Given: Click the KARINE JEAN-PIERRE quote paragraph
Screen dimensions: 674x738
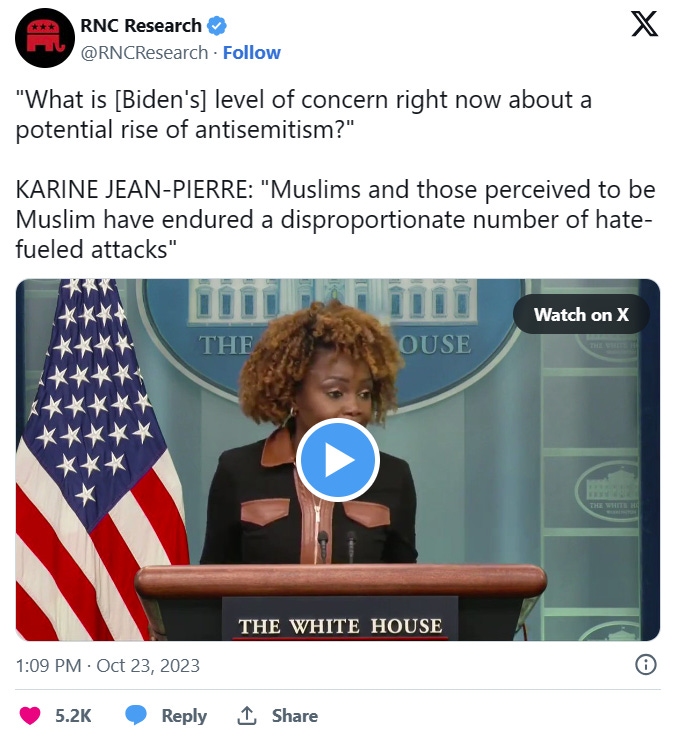Looking at the screenshot, I should 335,219.
